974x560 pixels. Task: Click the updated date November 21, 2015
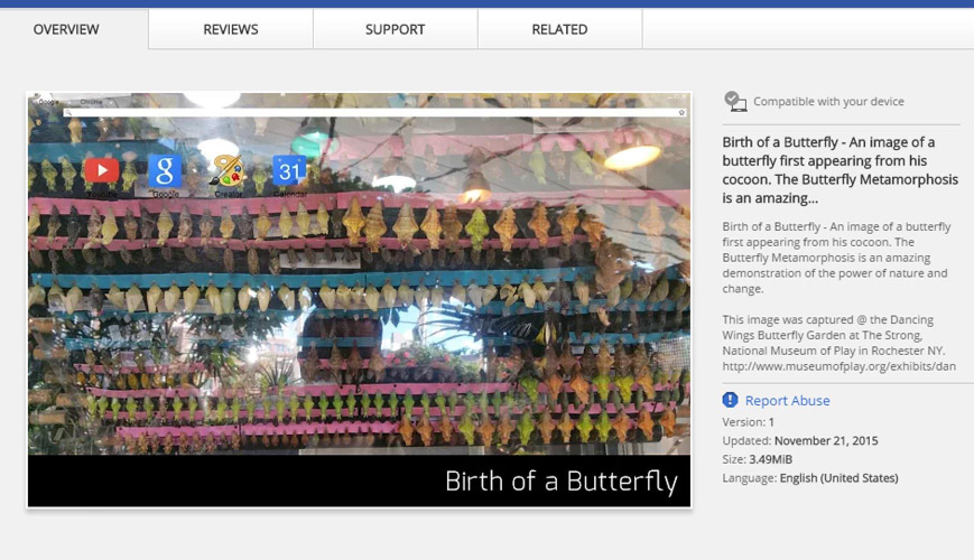[825, 441]
